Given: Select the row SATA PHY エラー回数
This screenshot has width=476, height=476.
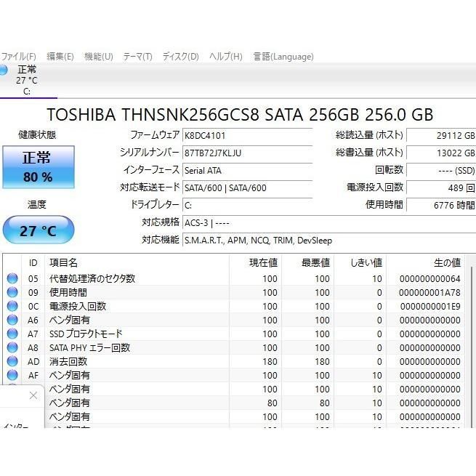Looking at the screenshot, I should [x=234, y=347].
